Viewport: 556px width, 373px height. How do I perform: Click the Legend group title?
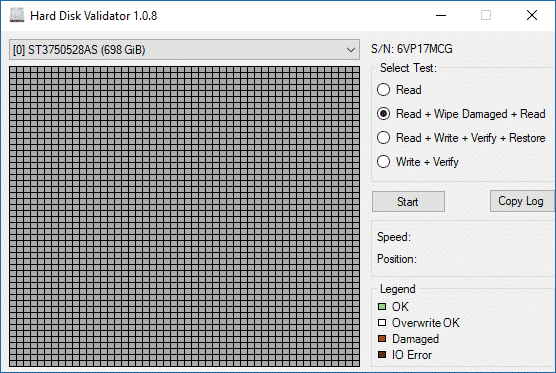(x=397, y=289)
